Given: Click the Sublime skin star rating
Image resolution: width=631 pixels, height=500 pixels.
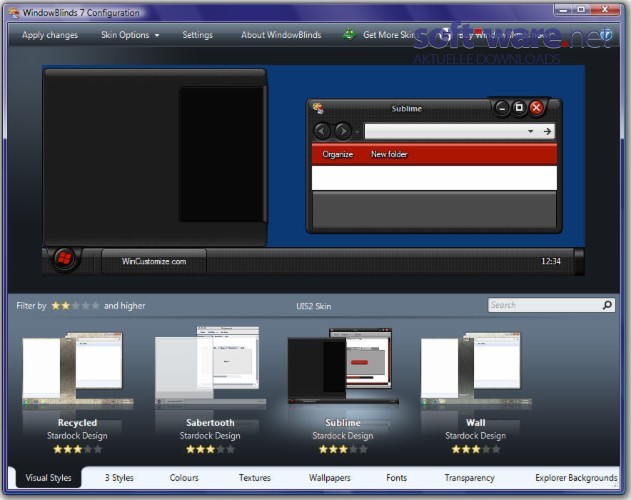Looking at the screenshot, I should [x=343, y=449].
